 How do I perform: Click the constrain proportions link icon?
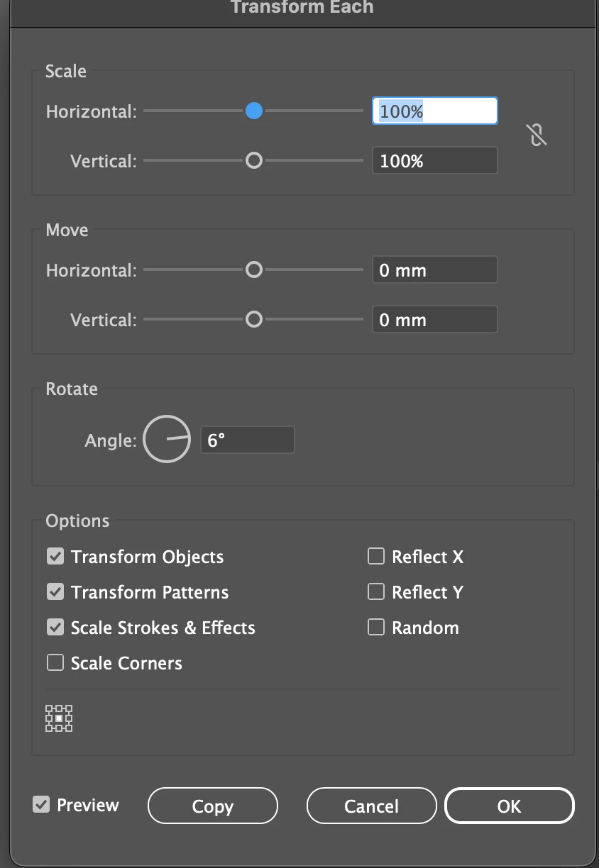(538, 134)
